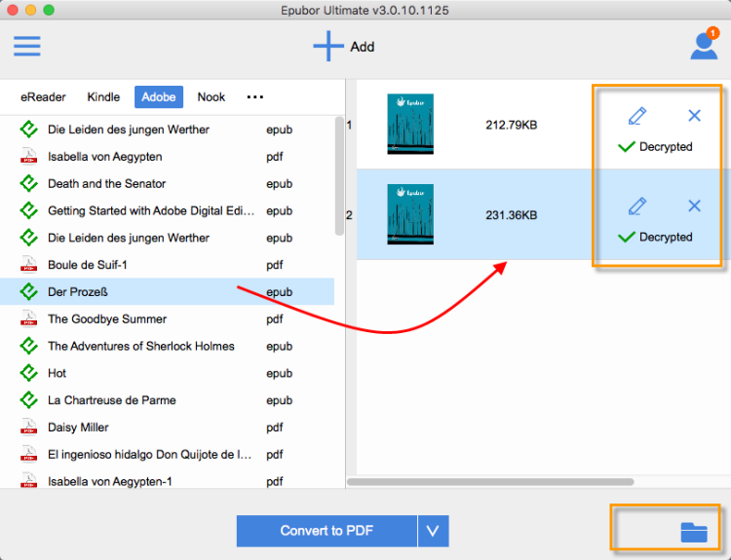Click the window title Epubor Ultimate

point(365,10)
